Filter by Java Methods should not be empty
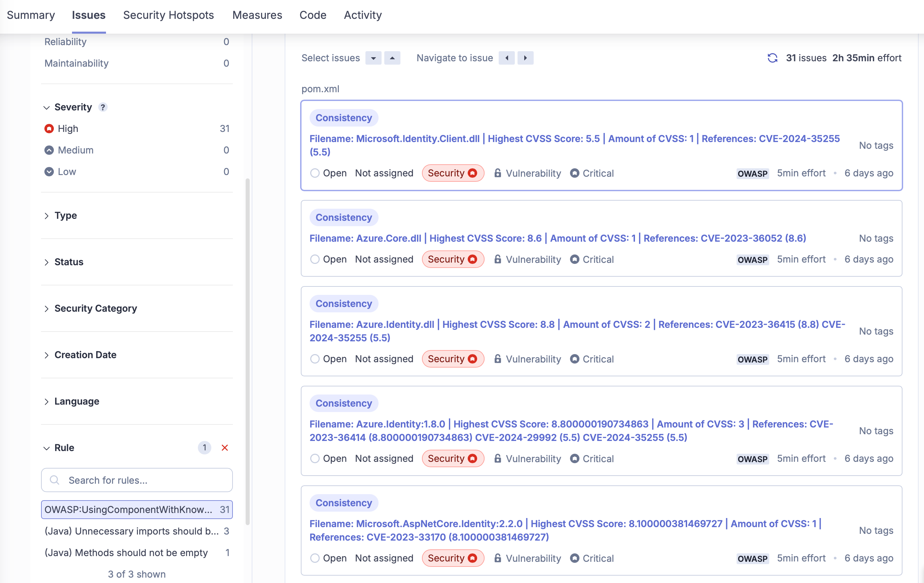924x583 pixels. tap(126, 552)
